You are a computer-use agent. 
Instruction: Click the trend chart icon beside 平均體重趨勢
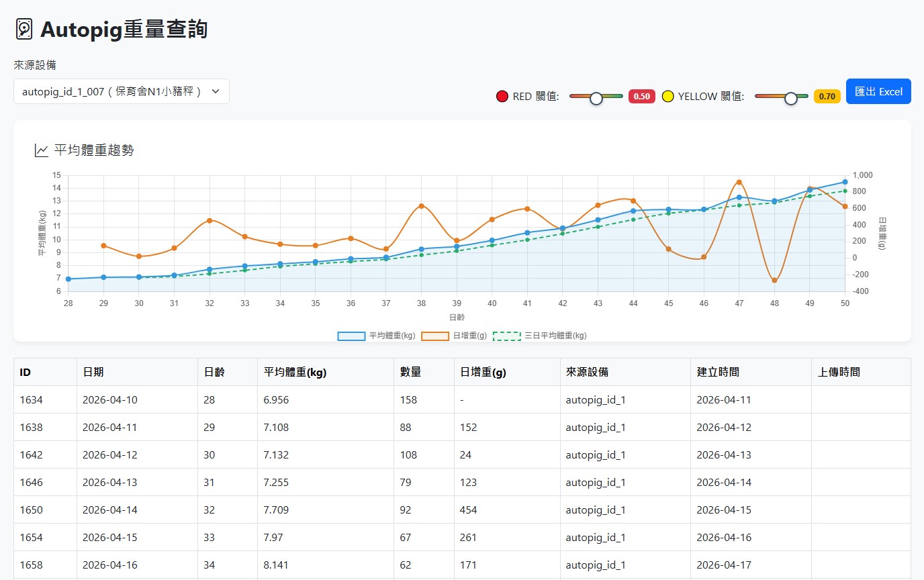coord(41,150)
